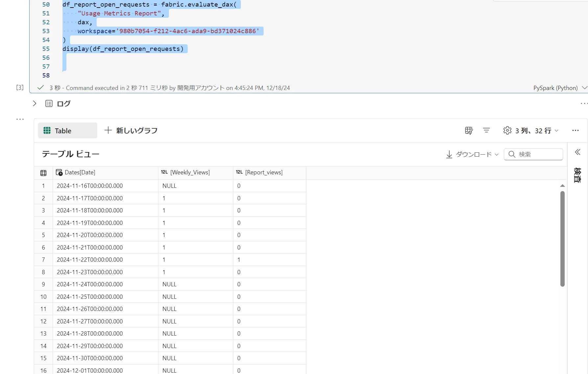Select row number 12 in the table

coord(43,321)
